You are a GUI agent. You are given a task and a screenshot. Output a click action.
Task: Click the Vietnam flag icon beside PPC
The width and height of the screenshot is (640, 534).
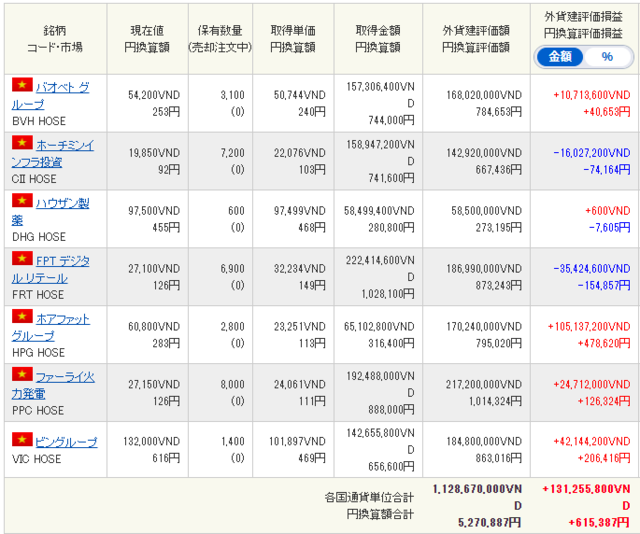pyautogui.click(x=22, y=374)
